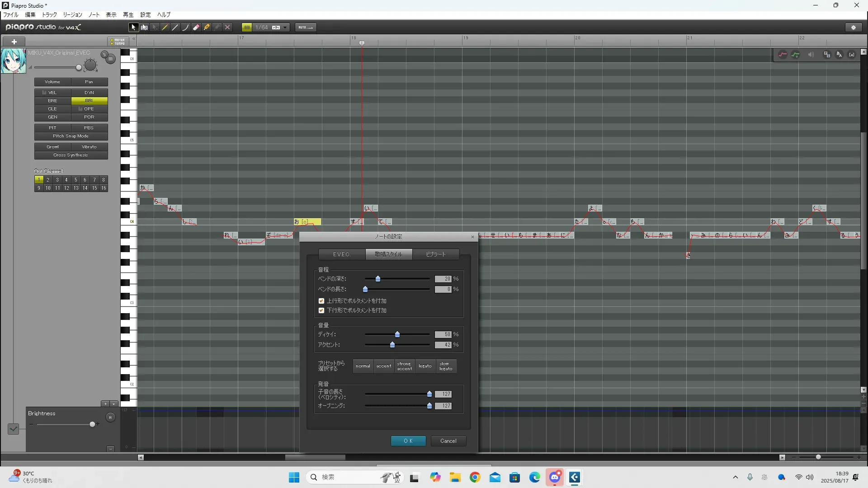Select the curve line tool

pos(185,28)
